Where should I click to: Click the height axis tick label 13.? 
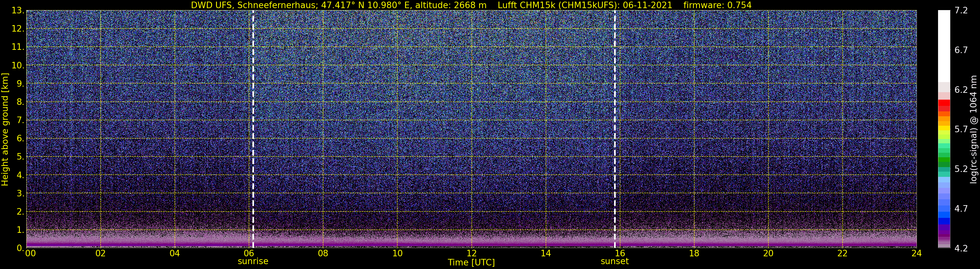point(18,10)
